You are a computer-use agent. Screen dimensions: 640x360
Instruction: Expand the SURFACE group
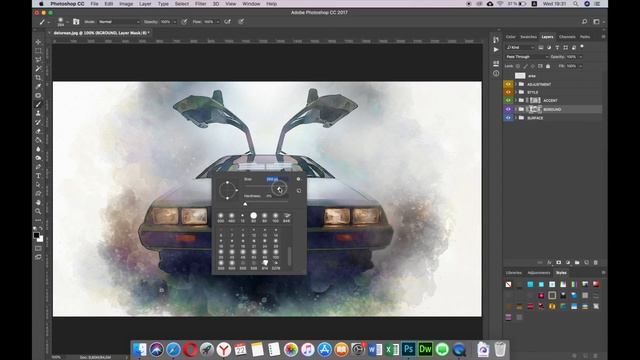(x=516, y=118)
